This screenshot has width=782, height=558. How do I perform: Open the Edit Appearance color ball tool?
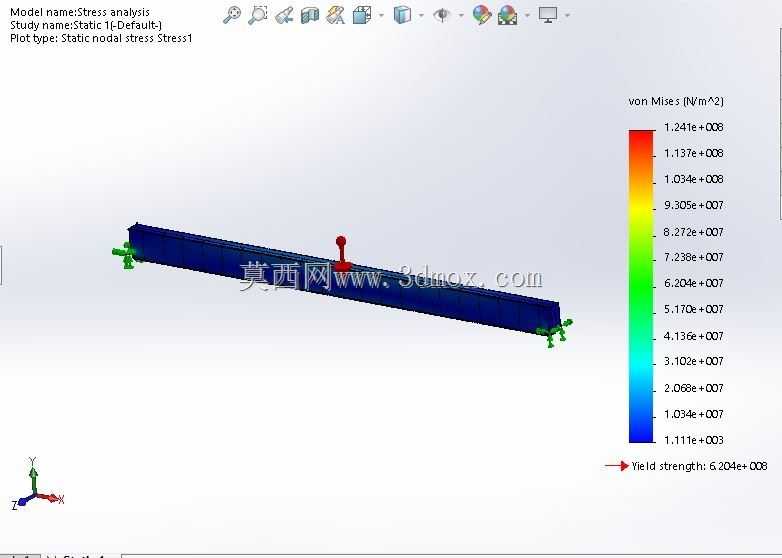click(x=482, y=15)
